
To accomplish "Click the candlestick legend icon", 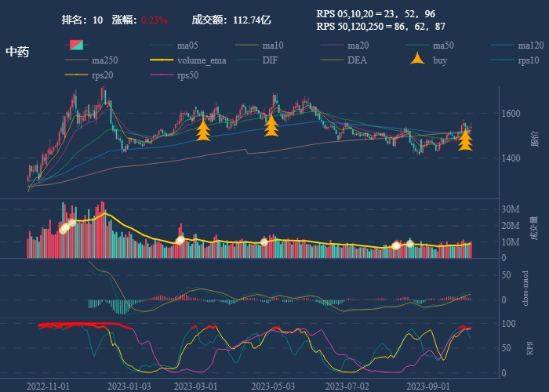I will (x=76, y=45).
